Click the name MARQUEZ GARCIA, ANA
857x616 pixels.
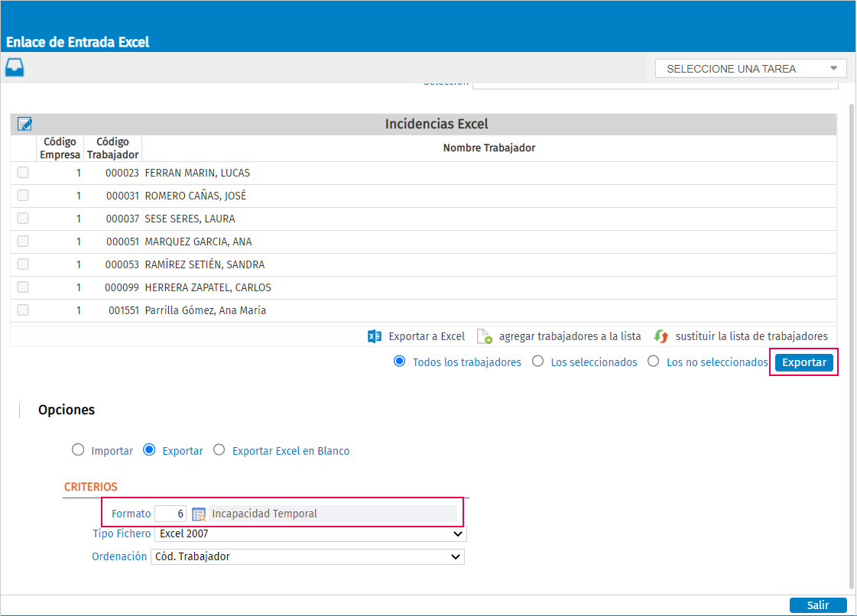pyautogui.click(x=199, y=242)
